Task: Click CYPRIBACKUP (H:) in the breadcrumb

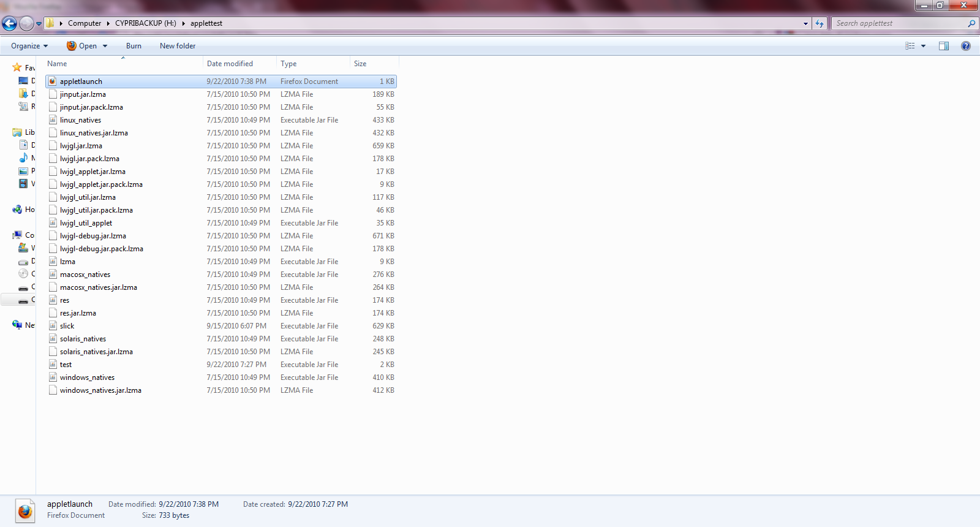Action: coord(145,23)
